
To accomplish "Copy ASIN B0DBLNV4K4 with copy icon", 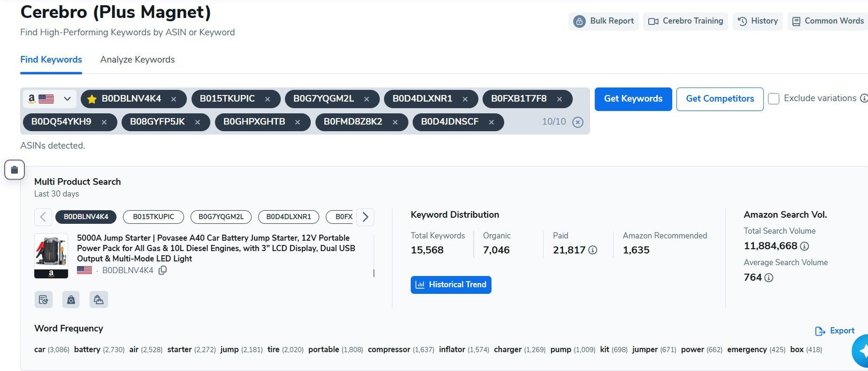I will pos(162,270).
